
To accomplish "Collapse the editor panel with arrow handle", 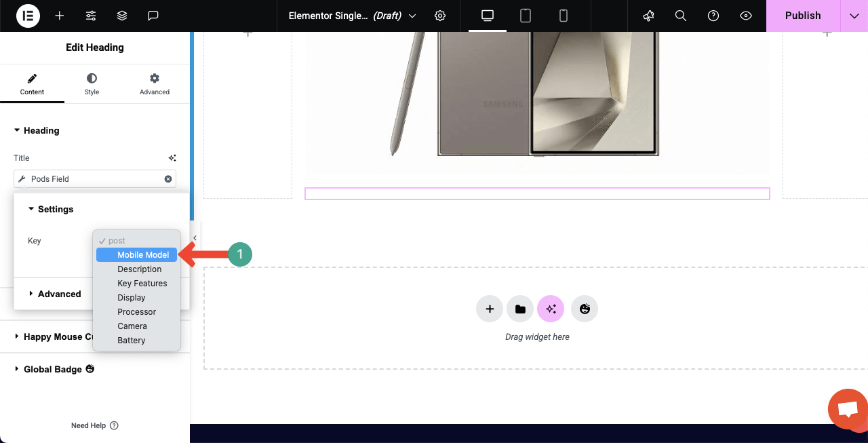I will 195,238.
